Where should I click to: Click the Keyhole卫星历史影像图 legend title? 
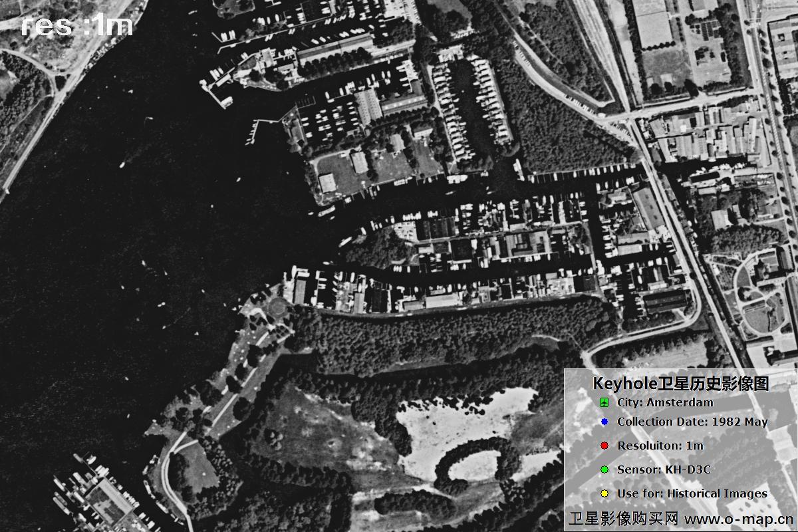pyautogui.click(x=680, y=384)
